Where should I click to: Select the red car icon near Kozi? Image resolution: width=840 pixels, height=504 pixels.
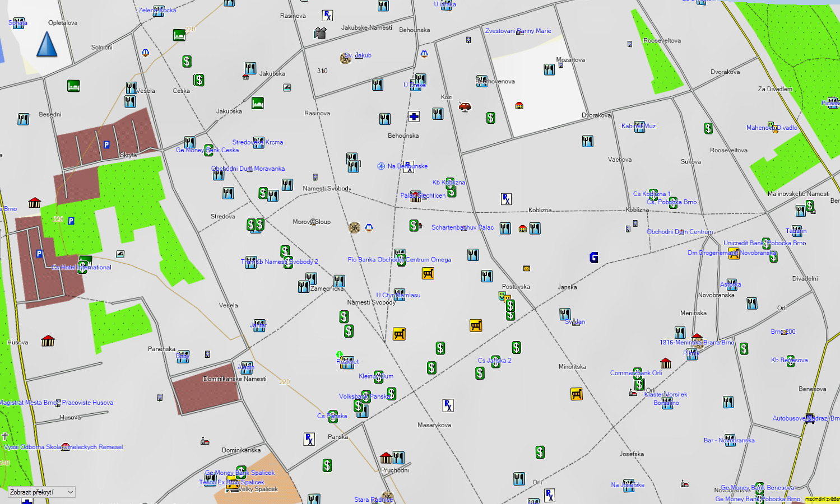pos(465,106)
